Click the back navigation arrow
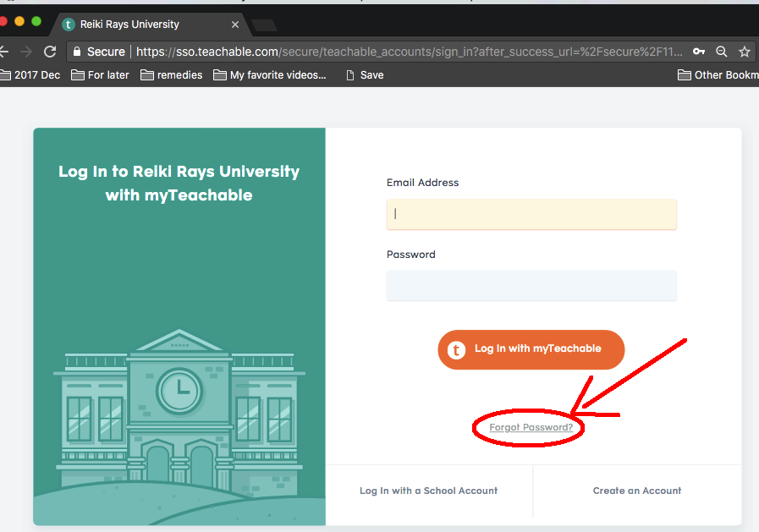Image resolution: width=759 pixels, height=532 pixels. pyautogui.click(x=4, y=52)
